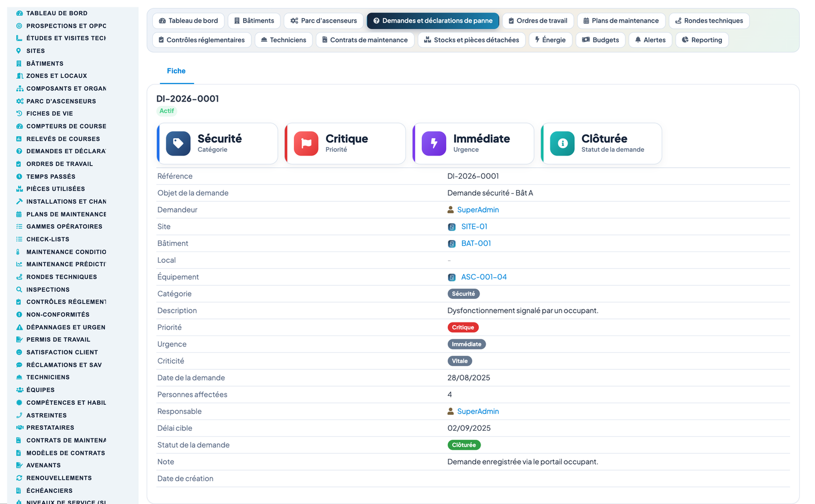The width and height of the screenshot is (815, 504).
Task: Switch to the Techniciens top tab
Action: (284, 40)
